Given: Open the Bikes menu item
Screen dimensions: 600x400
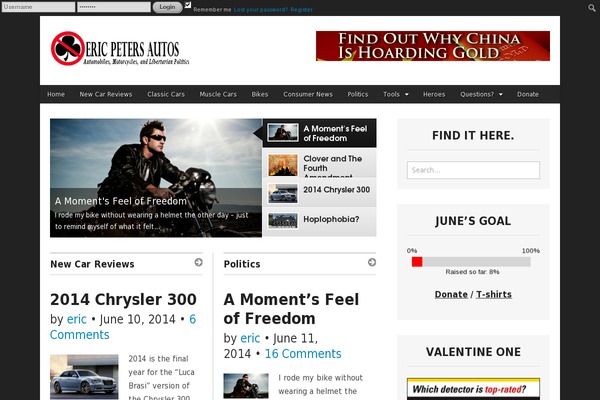Looking at the screenshot, I should pyautogui.click(x=259, y=94).
